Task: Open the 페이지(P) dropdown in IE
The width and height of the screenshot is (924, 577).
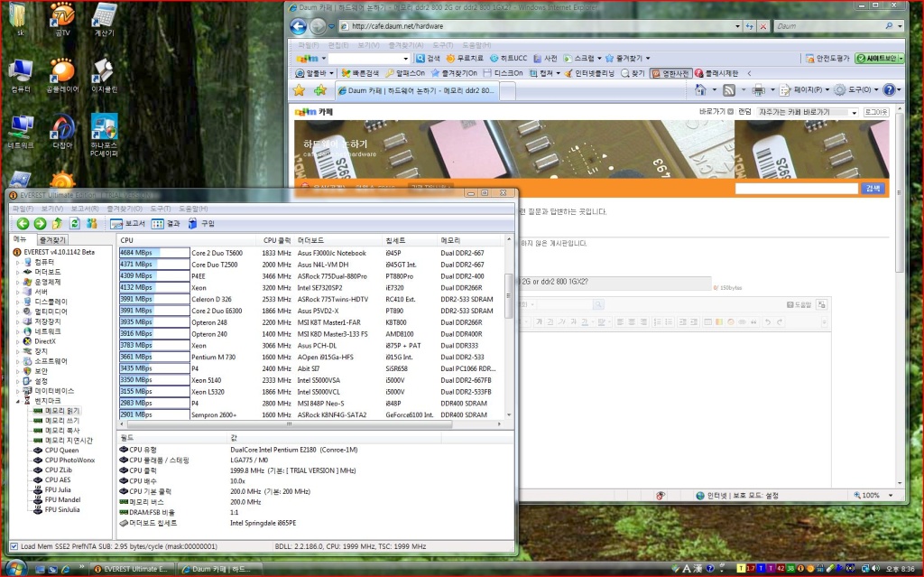Action: pos(805,89)
